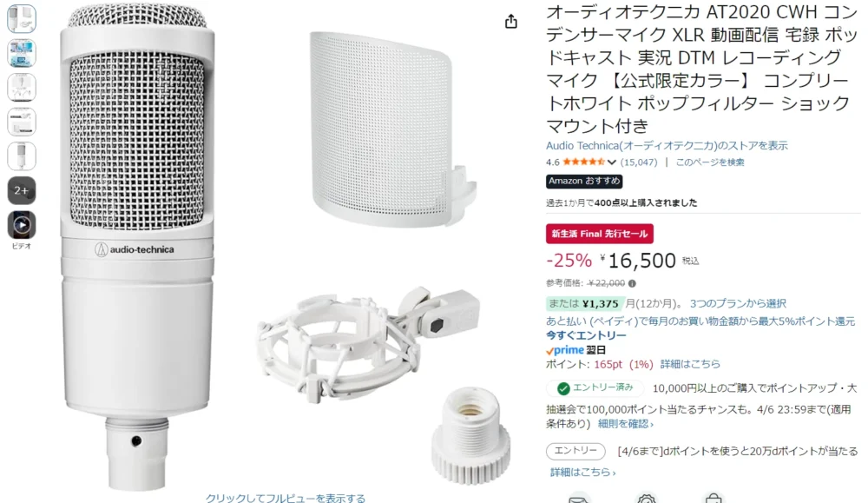Screen dimensions: 868x503
Task: Click the 新生活 Final 先行セール badge
Action: click(x=600, y=234)
